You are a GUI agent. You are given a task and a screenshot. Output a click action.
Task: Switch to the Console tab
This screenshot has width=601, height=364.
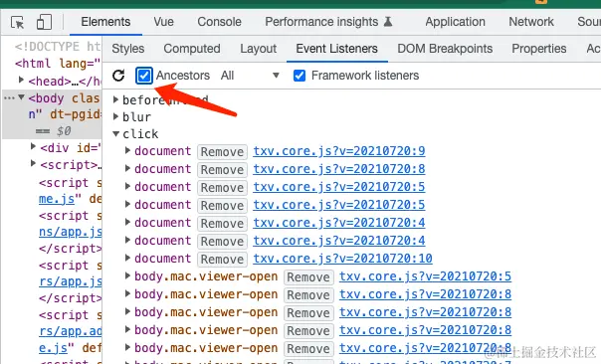pyautogui.click(x=219, y=22)
